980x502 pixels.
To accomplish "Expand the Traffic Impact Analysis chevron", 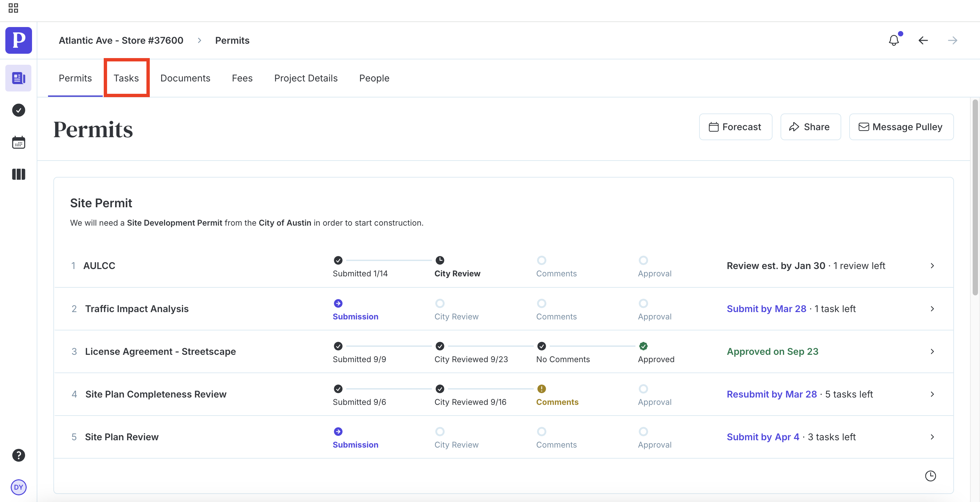I will tap(932, 309).
